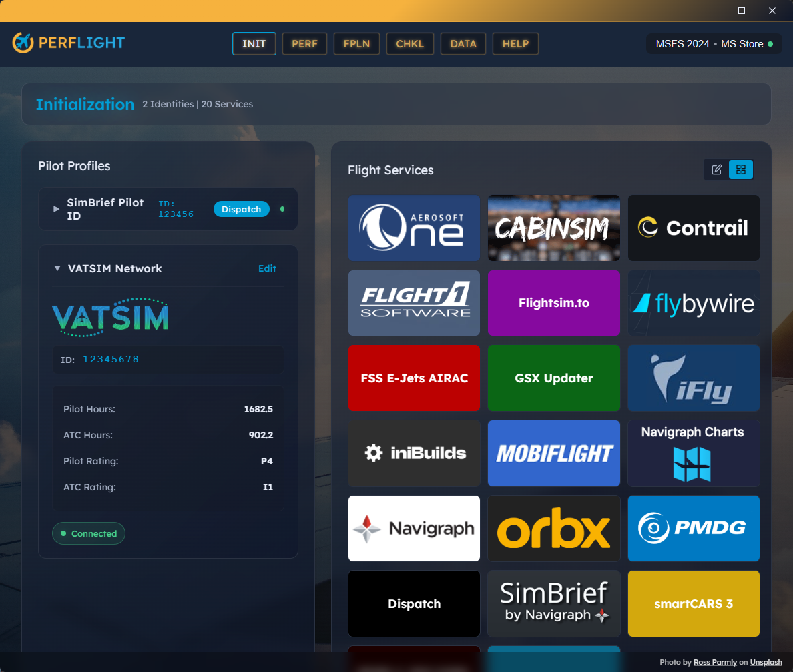This screenshot has height=672, width=793.
Task: Click the PerFlight logo
Action: tap(68, 42)
